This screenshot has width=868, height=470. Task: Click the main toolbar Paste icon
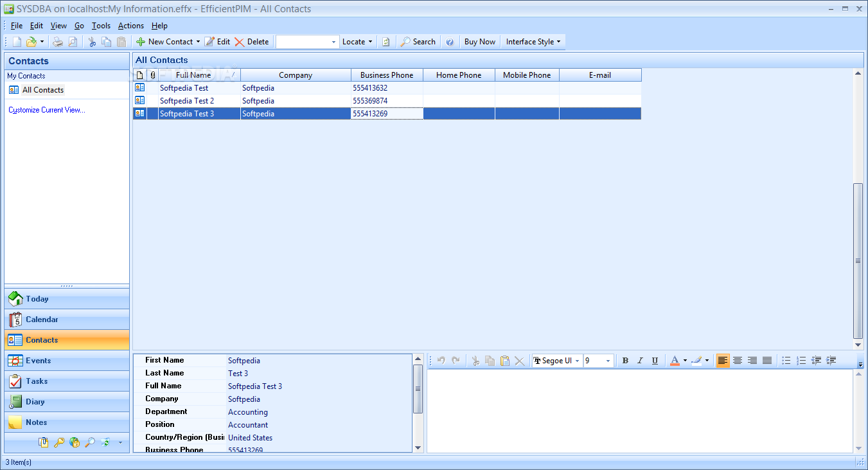tap(121, 42)
